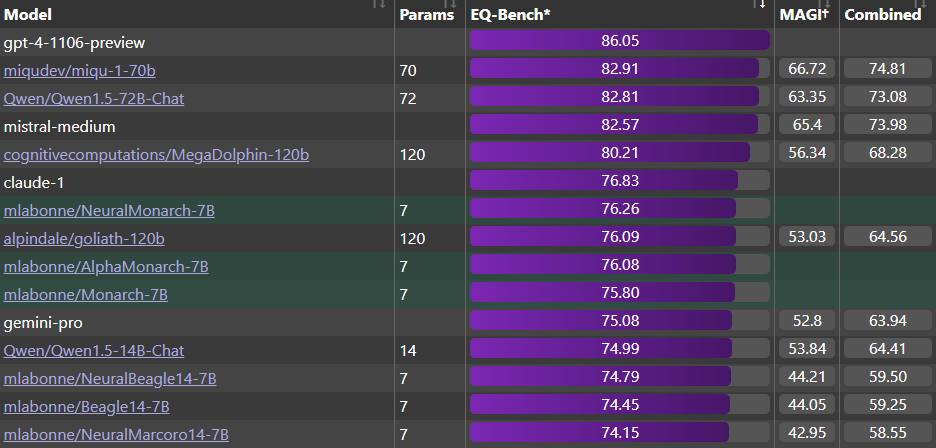Click the 86.05 EQ-Bench score bar
The image size is (936, 448).
click(619, 41)
